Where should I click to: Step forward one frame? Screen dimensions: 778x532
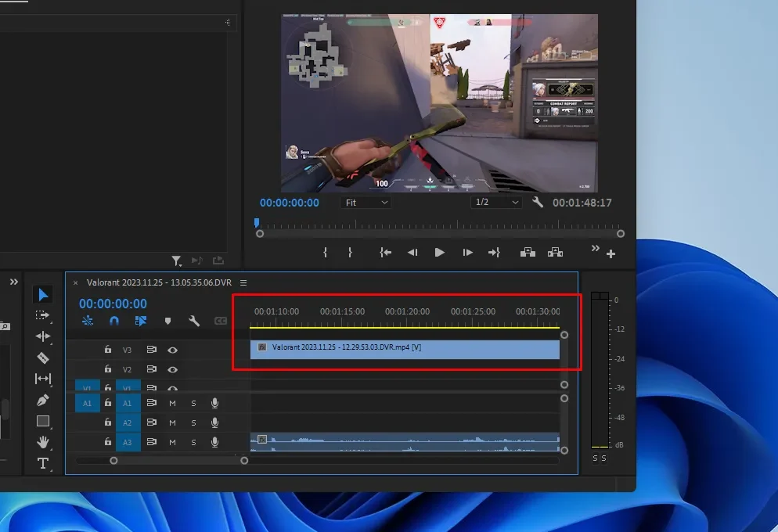[x=467, y=253]
